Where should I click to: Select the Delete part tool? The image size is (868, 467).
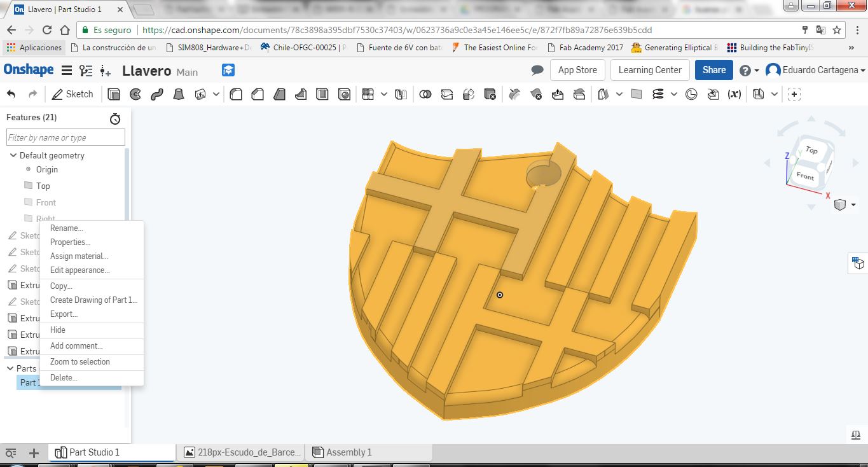(490, 94)
